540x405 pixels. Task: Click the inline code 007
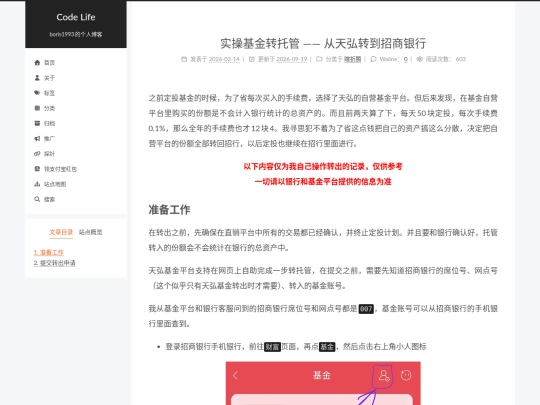pos(366,309)
